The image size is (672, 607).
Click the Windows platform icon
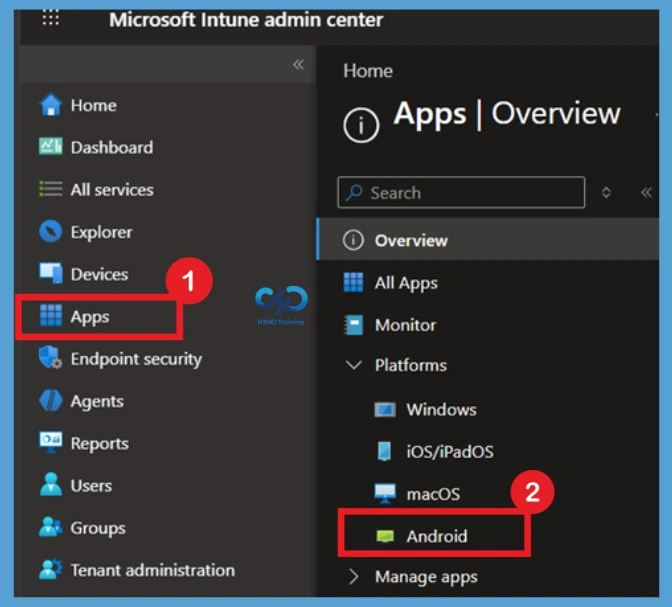pyautogui.click(x=385, y=409)
